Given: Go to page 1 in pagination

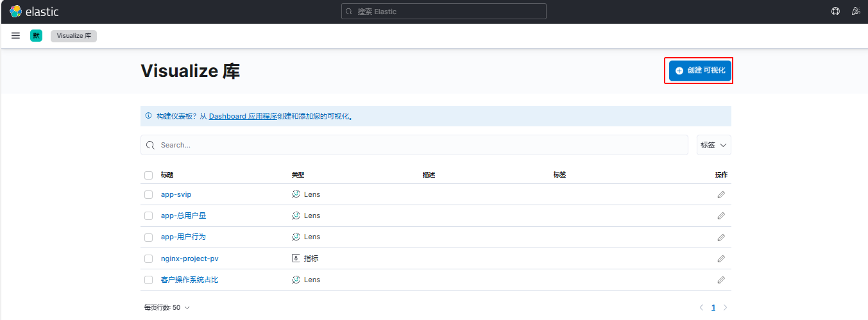Looking at the screenshot, I should click(x=713, y=308).
